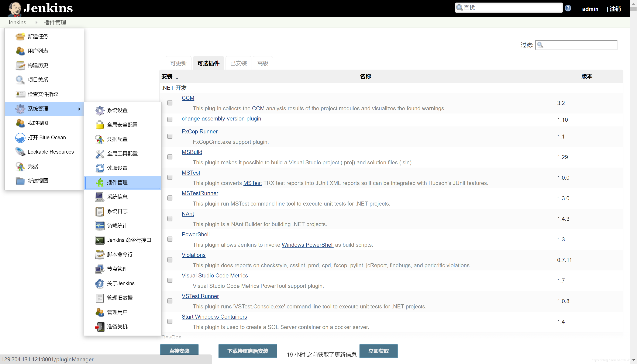Open 我的视图 in the sidebar

pos(44,123)
